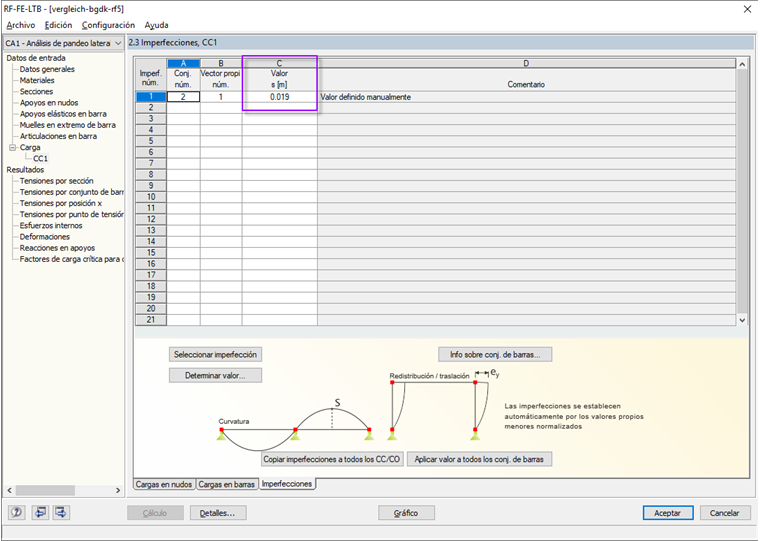This screenshot has width=760, height=541.
Task: Select Resultados tree root
Action: (25, 170)
